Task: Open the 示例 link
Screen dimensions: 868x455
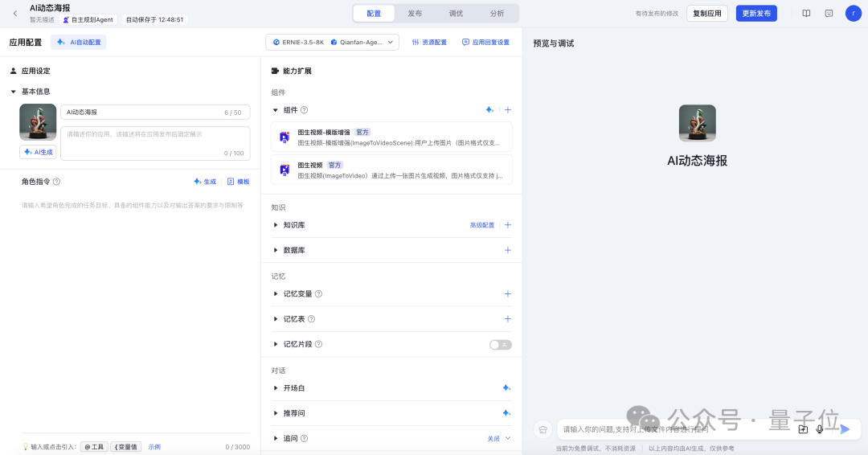Action: (154, 447)
